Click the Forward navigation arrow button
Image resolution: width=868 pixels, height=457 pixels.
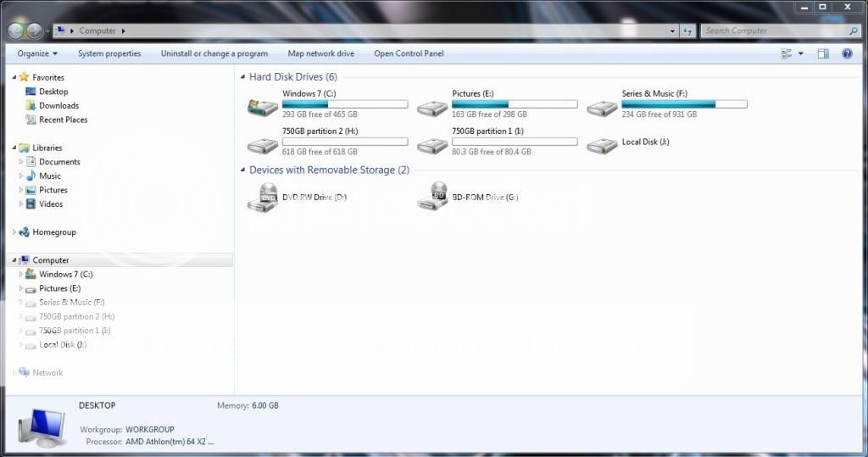[34, 31]
